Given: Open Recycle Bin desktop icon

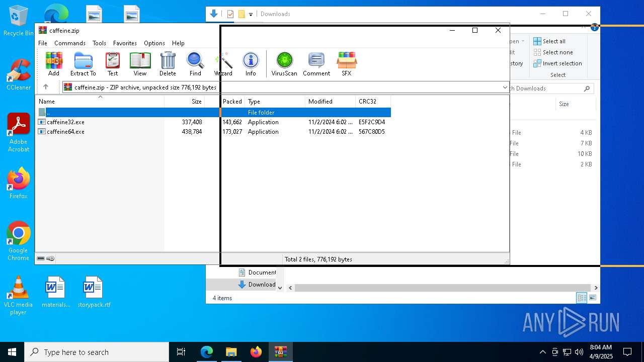Looking at the screenshot, I should [x=19, y=21].
